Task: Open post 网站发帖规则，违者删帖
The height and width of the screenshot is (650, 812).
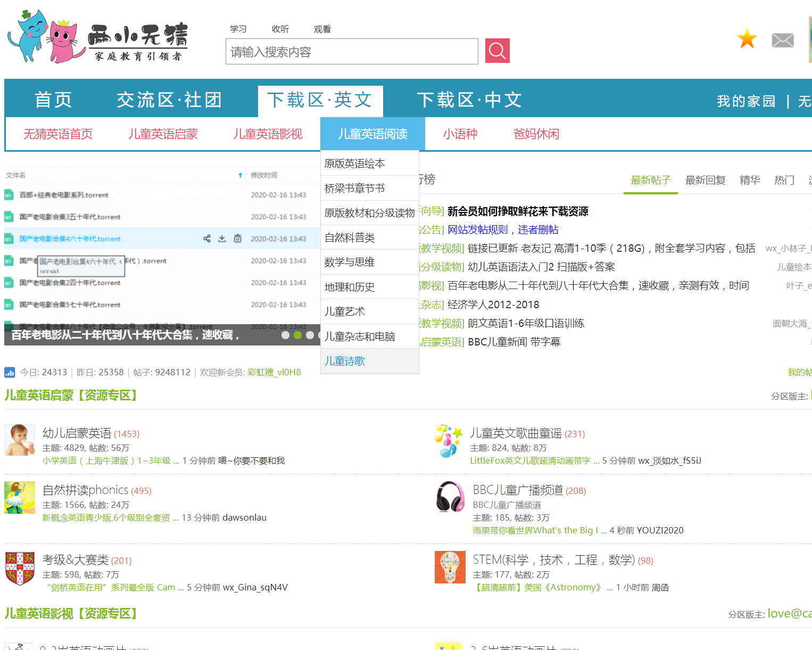Action: tap(503, 229)
